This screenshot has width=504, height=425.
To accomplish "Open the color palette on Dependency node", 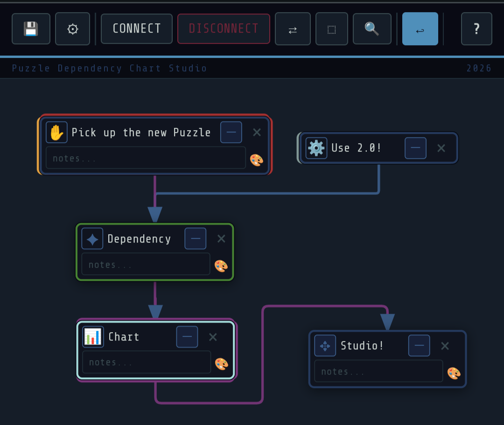I will pyautogui.click(x=221, y=266).
